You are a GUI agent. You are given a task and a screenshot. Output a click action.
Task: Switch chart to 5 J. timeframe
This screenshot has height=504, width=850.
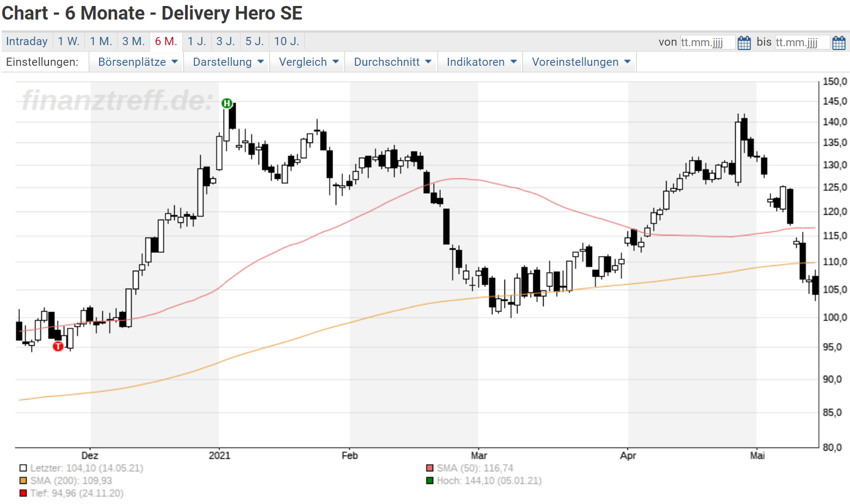[254, 41]
